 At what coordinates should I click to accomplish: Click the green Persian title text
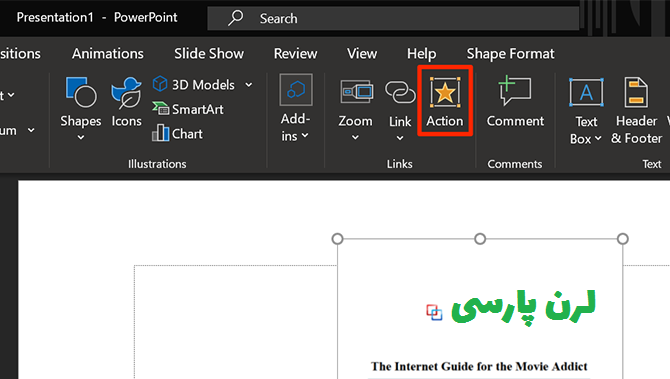[x=523, y=307]
